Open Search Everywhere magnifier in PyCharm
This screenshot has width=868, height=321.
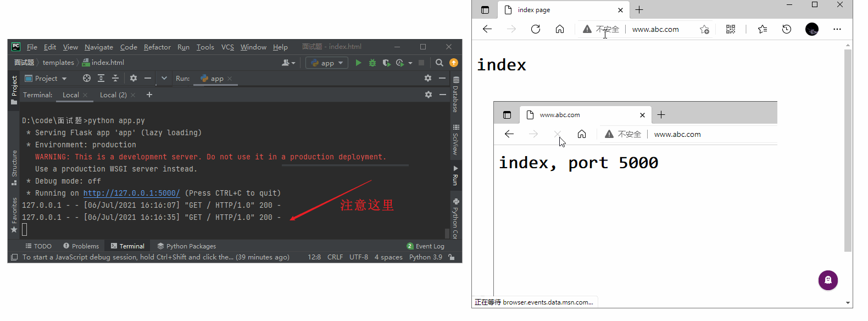point(439,63)
